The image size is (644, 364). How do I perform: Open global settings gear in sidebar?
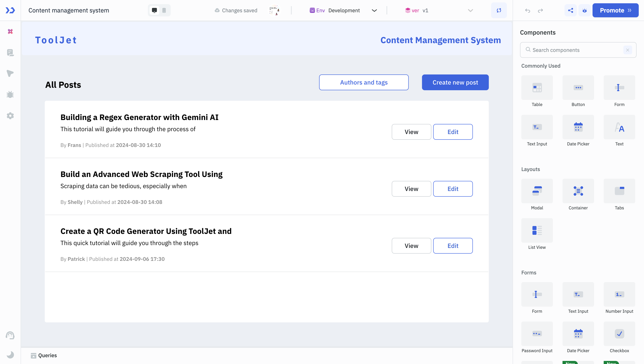(x=10, y=116)
